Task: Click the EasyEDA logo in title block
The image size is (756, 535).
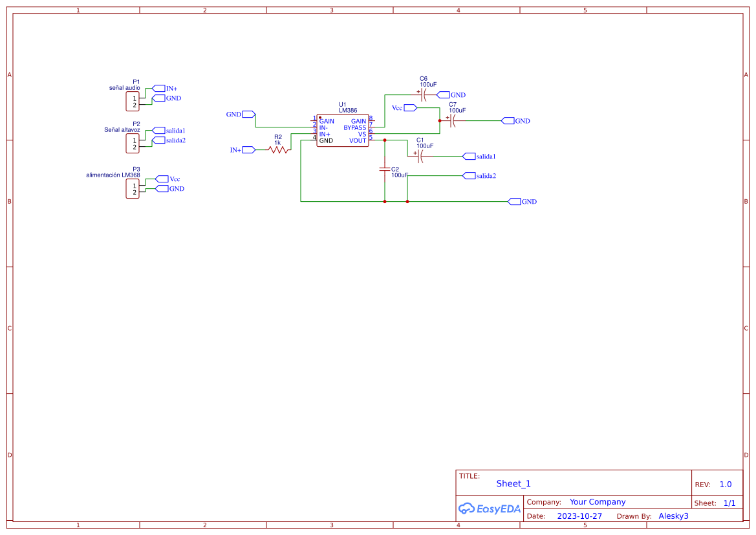Action: click(489, 509)
